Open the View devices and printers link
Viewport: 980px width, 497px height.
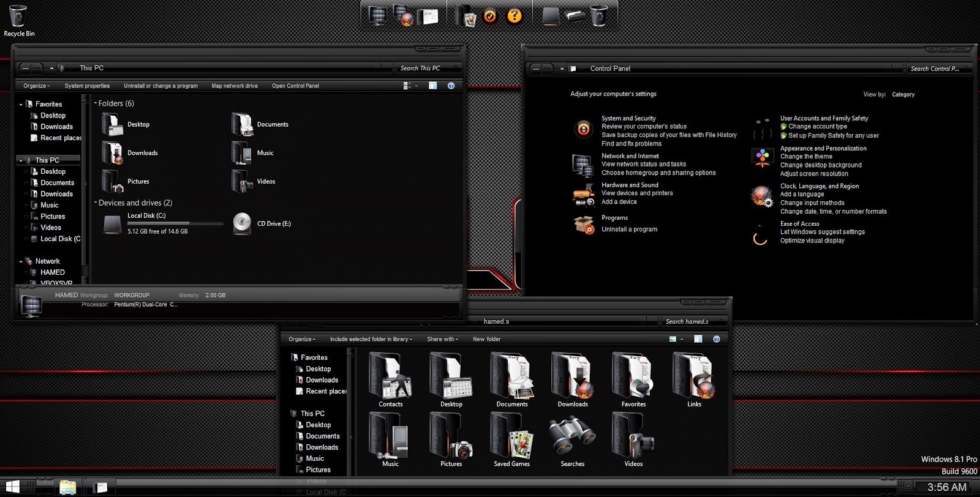click(x=637, y=193)
